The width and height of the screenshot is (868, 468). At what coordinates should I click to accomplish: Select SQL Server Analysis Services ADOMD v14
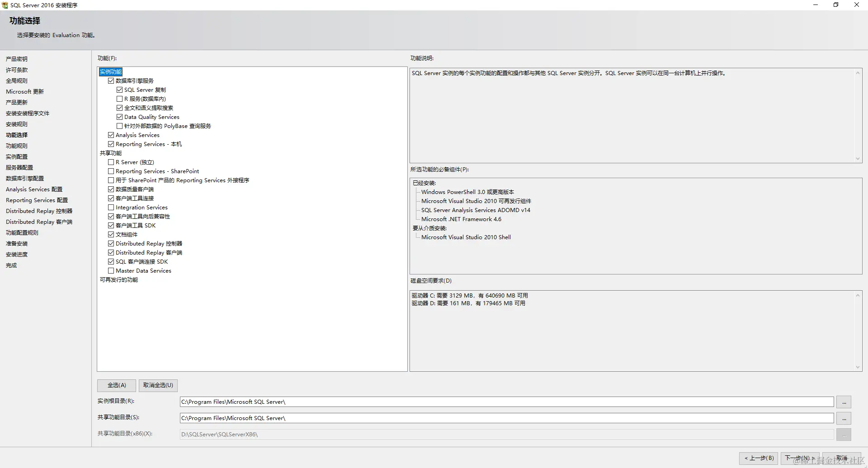pyautogui.click(x=476, y=210)
